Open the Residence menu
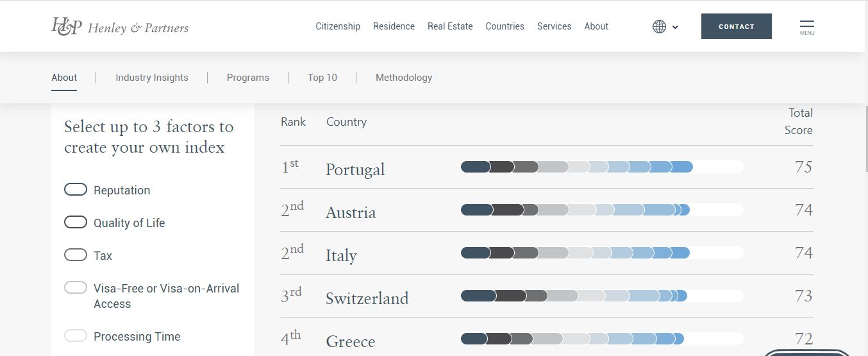This screenshot has height=356, width=868. (394, 26)
